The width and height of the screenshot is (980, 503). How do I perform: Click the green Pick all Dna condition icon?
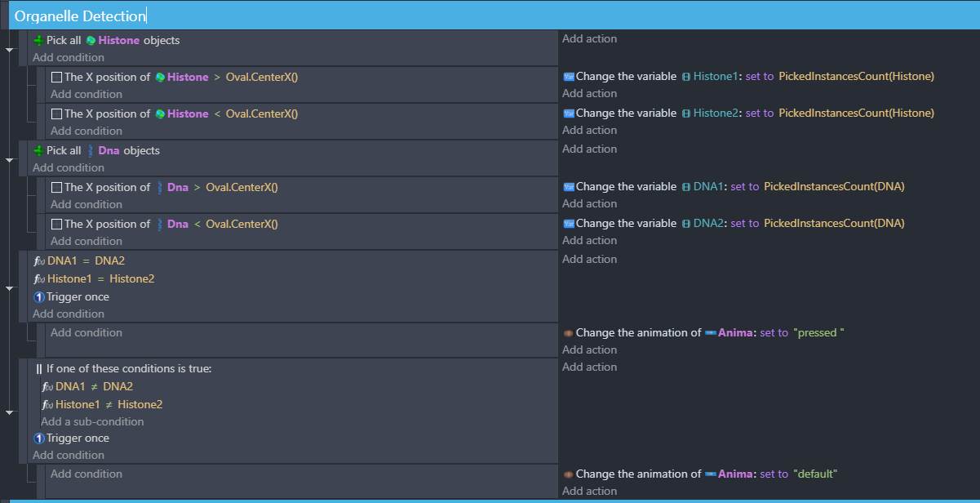click(x=38, y=150)
